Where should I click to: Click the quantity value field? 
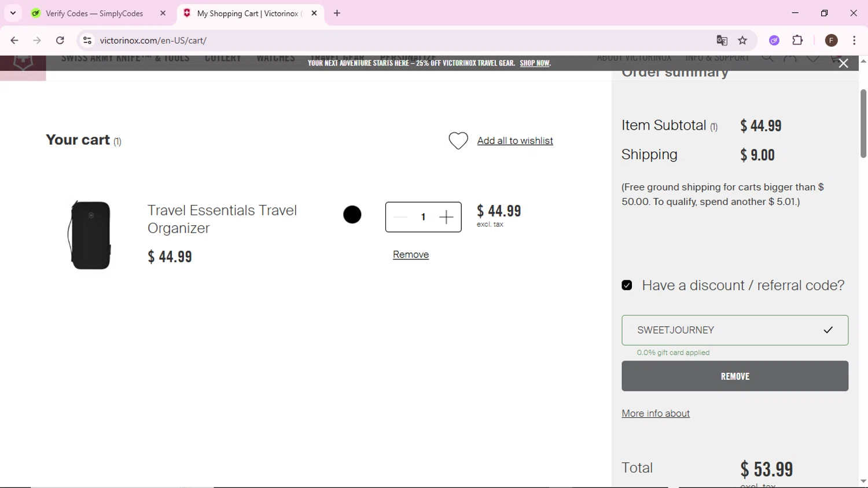pyautogui.click(x=424, y=217)
